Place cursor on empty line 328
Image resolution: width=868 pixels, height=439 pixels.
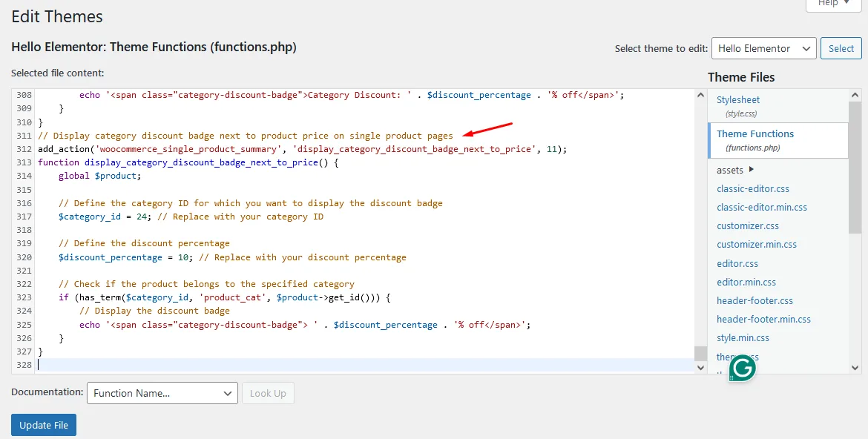[365, 365]
